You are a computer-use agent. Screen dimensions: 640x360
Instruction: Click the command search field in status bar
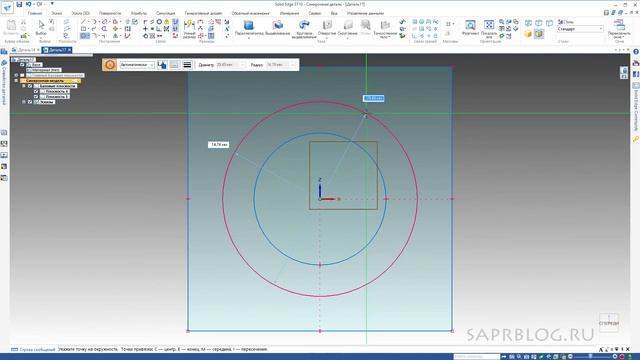476,356
